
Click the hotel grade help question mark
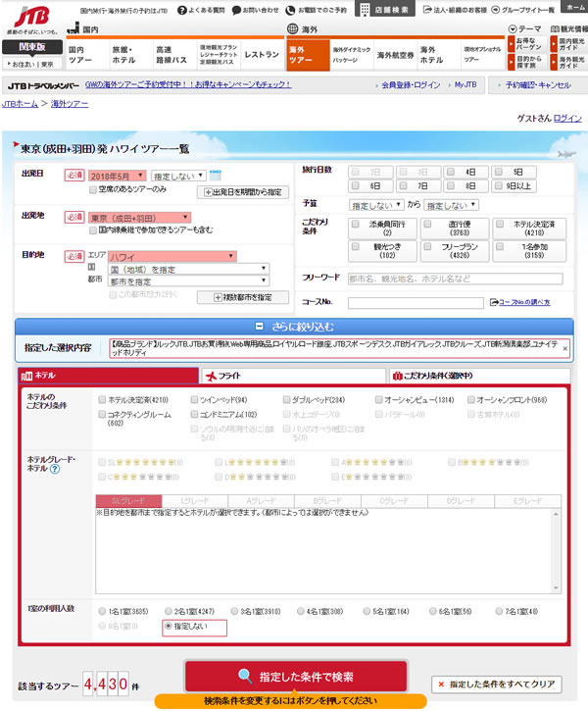click(x=55, y=469)
